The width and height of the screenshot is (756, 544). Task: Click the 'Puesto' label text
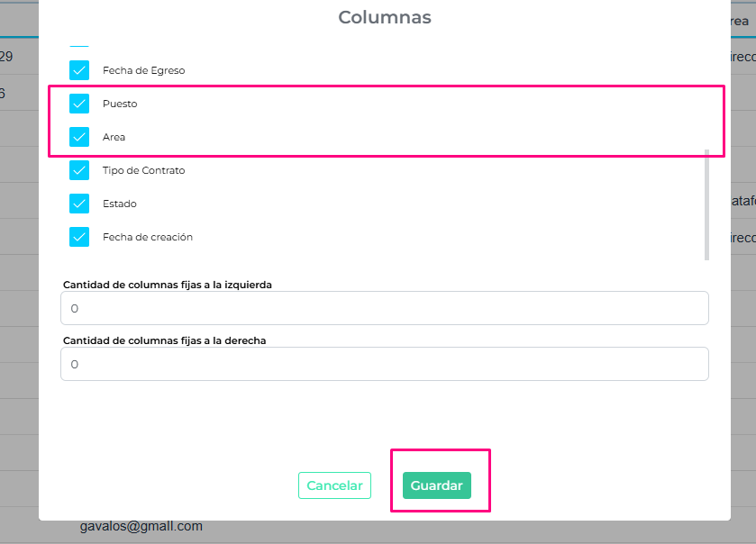click(x=120, y=104)
